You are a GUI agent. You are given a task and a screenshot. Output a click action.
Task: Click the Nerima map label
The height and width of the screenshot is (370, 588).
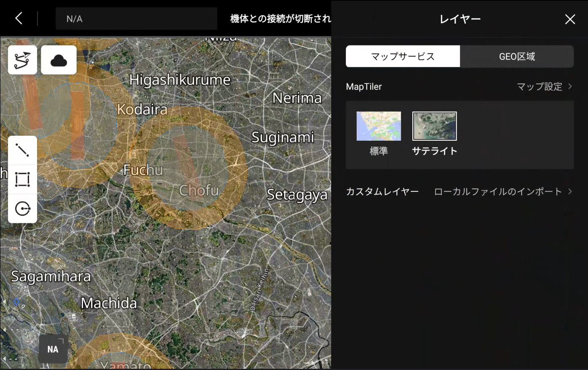297,98
